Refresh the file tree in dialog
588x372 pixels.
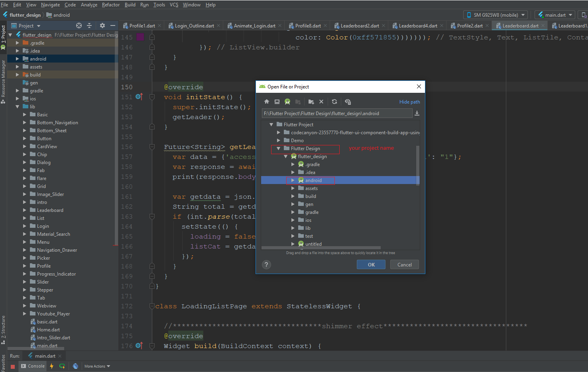(334, 102)
